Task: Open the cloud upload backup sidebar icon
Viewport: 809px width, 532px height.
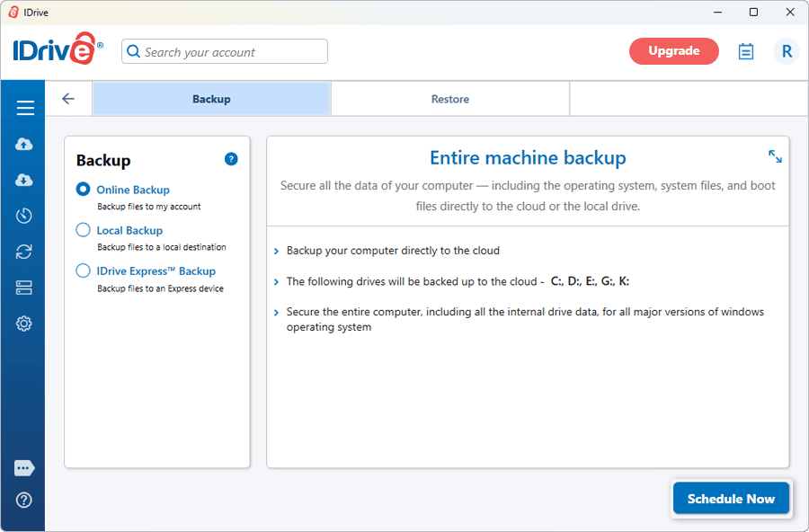Action: (x=23, y=144)
